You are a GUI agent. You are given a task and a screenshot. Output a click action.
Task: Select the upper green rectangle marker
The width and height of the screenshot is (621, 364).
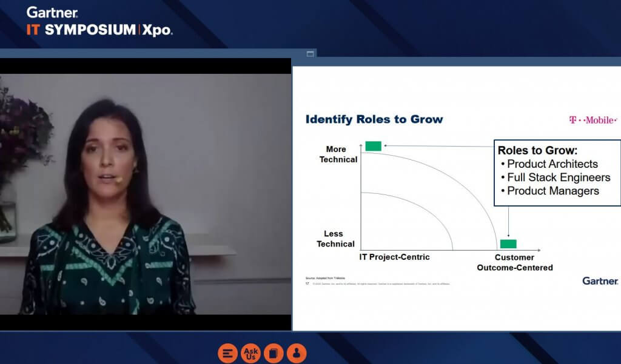[x=373, y=146]
